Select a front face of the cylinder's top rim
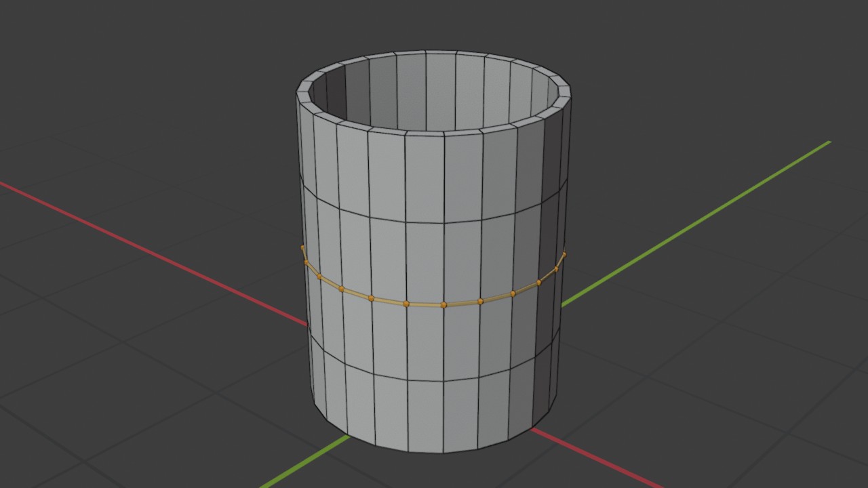 (x=425, y=132)
